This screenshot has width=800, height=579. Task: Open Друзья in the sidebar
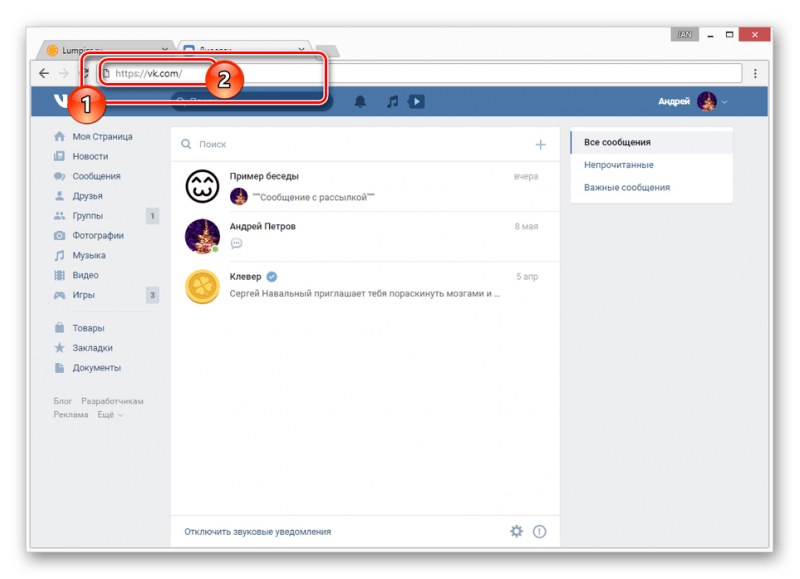pos(87,196)
